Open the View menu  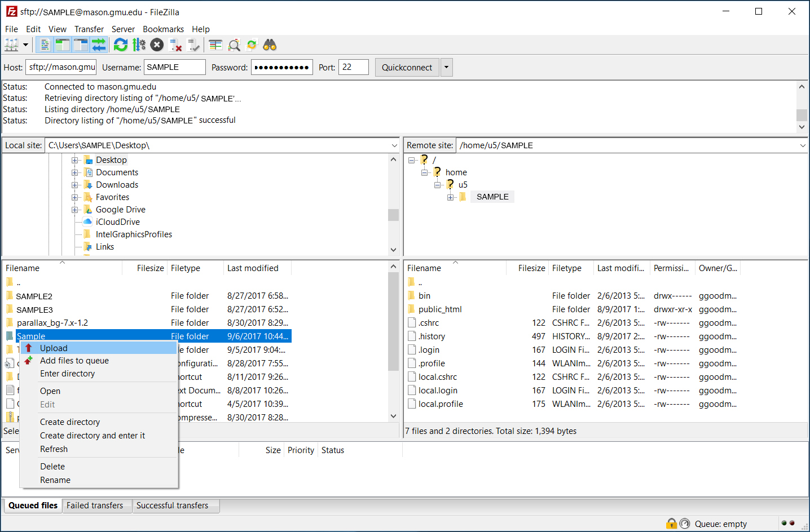click(x=58, y=29)
